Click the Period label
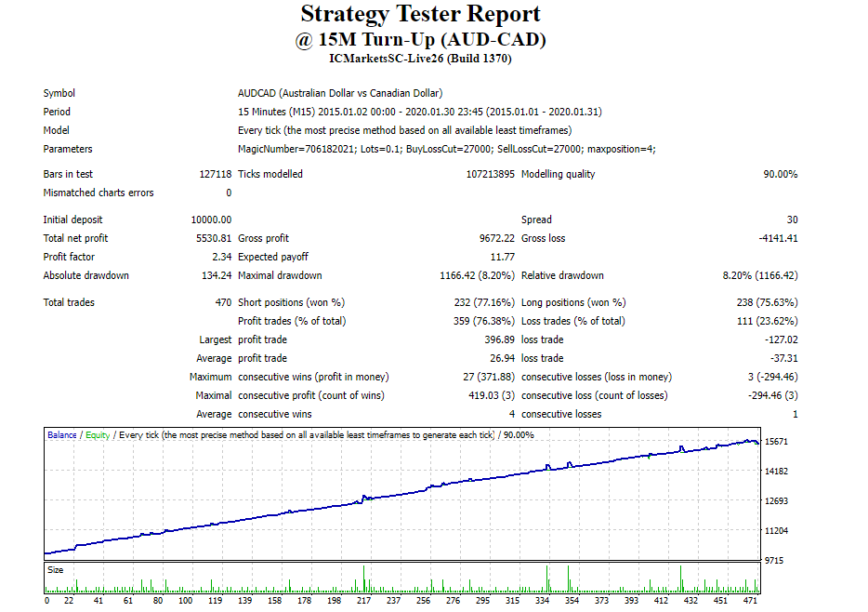 coord(57,112)
